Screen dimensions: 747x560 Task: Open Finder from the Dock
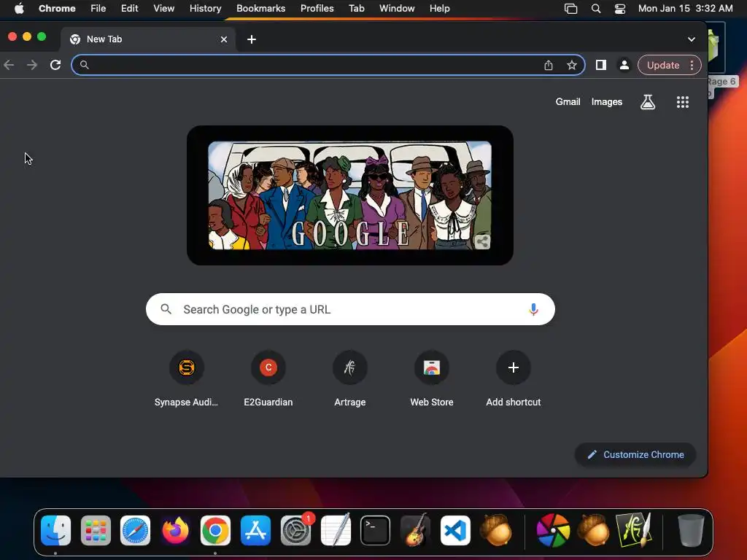[x=55, y=531]
